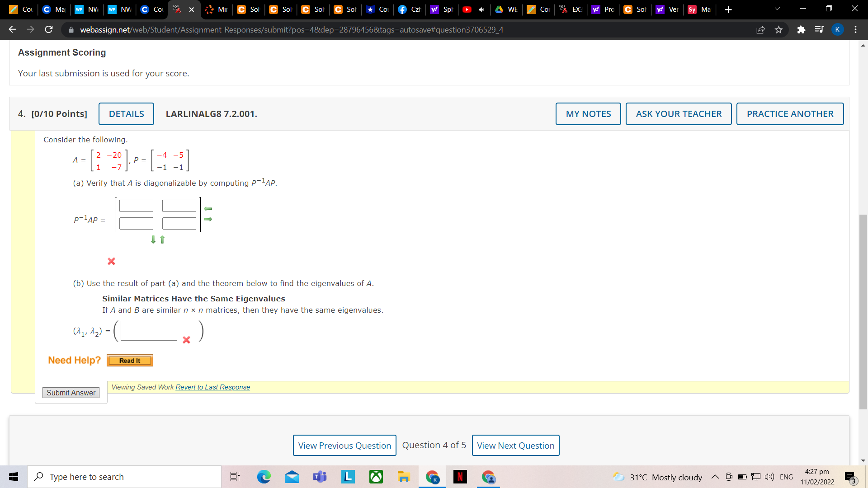Click the eigenvalues answer input box

[149, 331]
